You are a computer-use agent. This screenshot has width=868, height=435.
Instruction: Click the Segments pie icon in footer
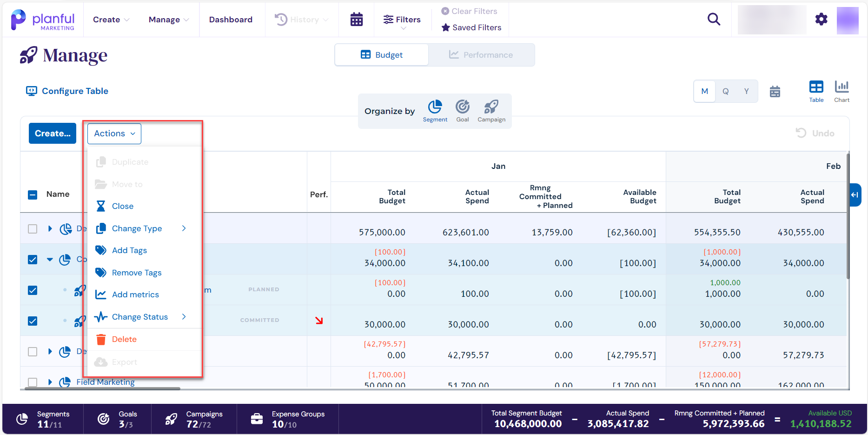click(x=22, y=419)
